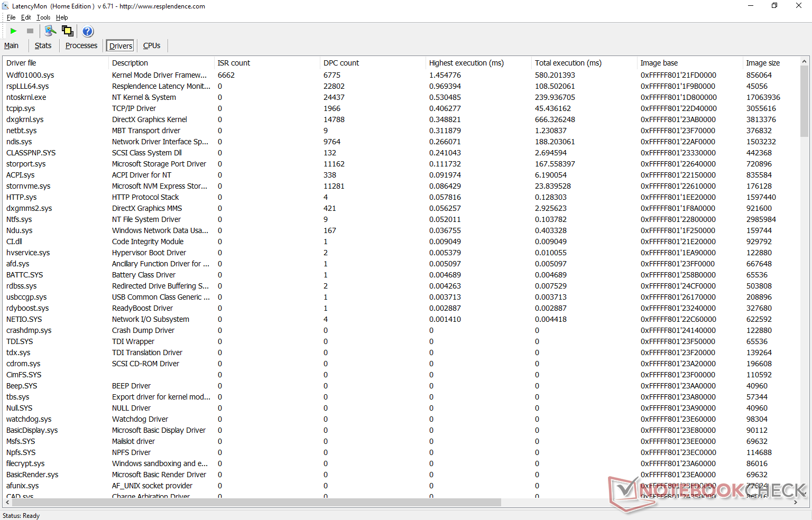
Task: Select the BATTC.SYS driver row
Action: click(x=401, y=275)
